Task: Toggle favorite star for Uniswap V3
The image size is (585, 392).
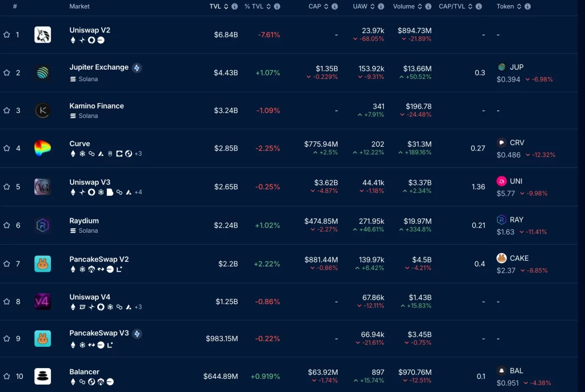Action: click(7, 187)
